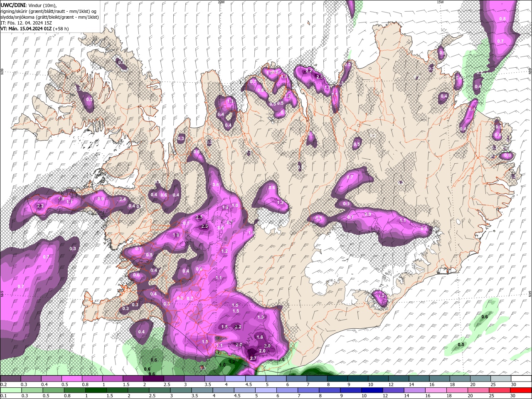Click the '0.2' label under upper legend row
This screenshot has height=399, width=532.
3,384
